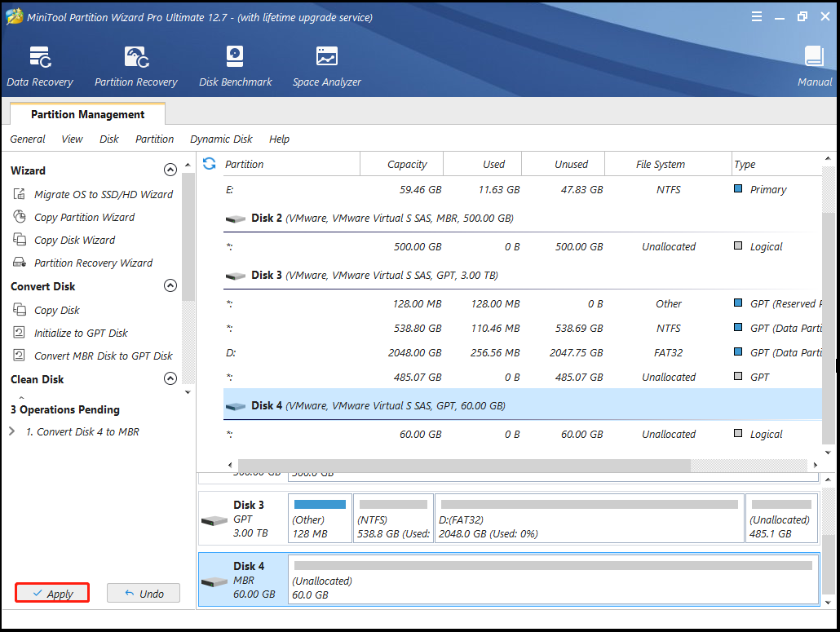Click the Partition Recovery Wizard icon
Screen dimensions: 840x632
coord(20,263)
